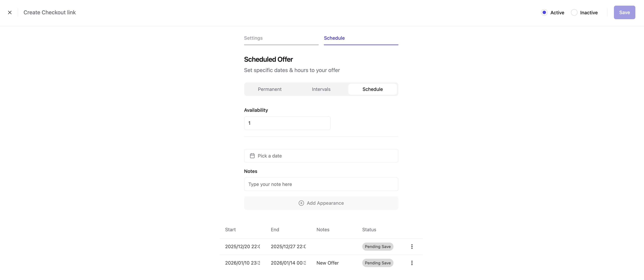The height and width of the screenshot is (280, 644).
Task: Close the Create Checkout link dialog
Action: coord(10,12)
